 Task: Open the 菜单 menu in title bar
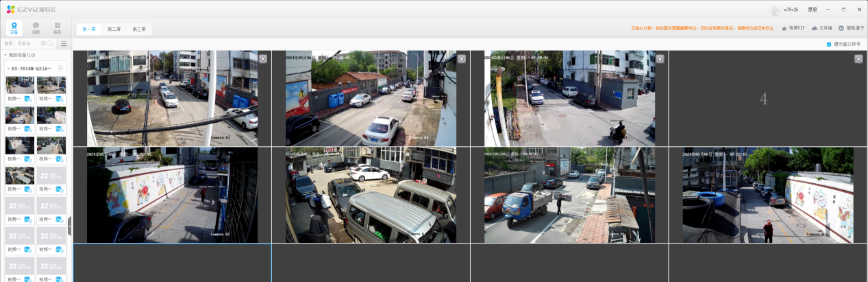[x=812, y=10]
